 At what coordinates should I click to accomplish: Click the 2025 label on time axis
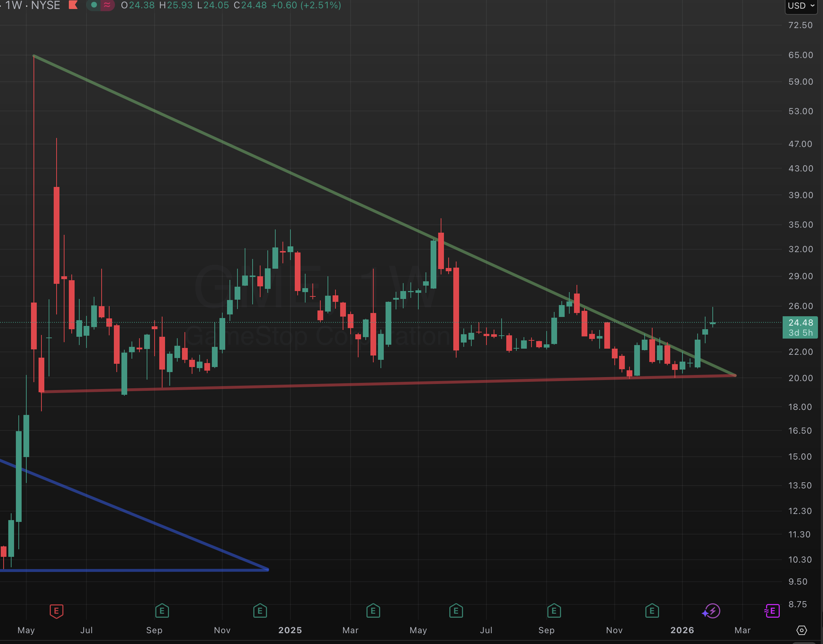[x=290, y=630]
